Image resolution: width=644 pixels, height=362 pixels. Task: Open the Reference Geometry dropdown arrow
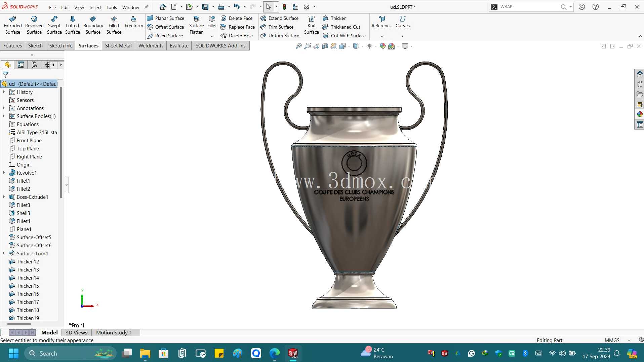(382, 36)
